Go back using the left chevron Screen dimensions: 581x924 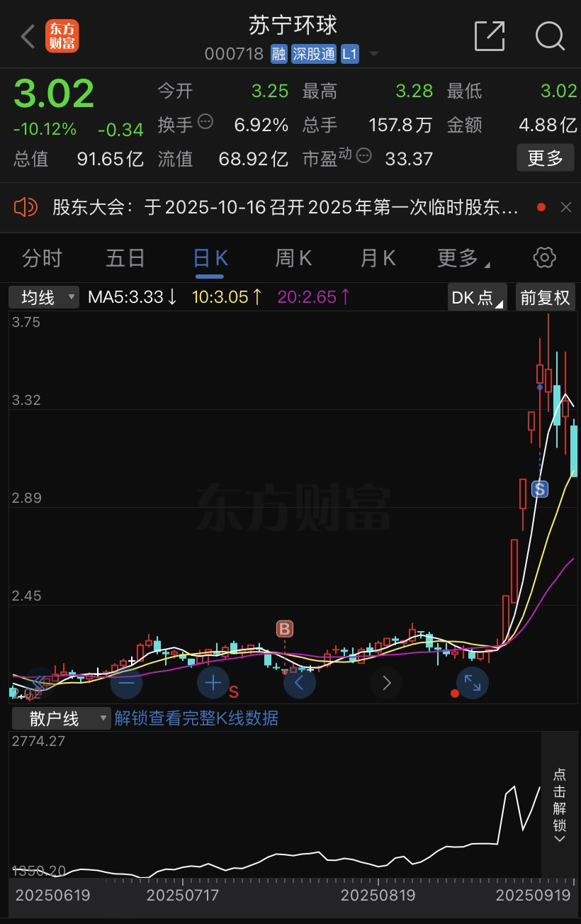click(28, 36)
